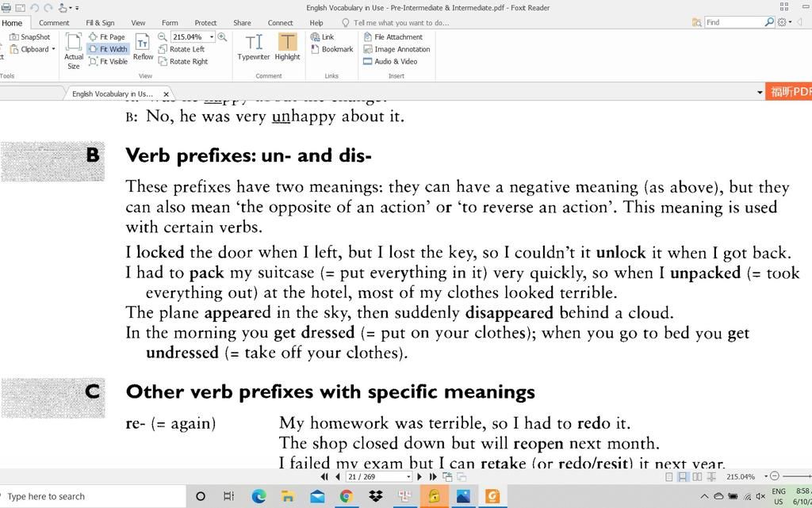This screenshot has width=812, height=508.
Task: Click the Find search field
Action: [733, 22]
